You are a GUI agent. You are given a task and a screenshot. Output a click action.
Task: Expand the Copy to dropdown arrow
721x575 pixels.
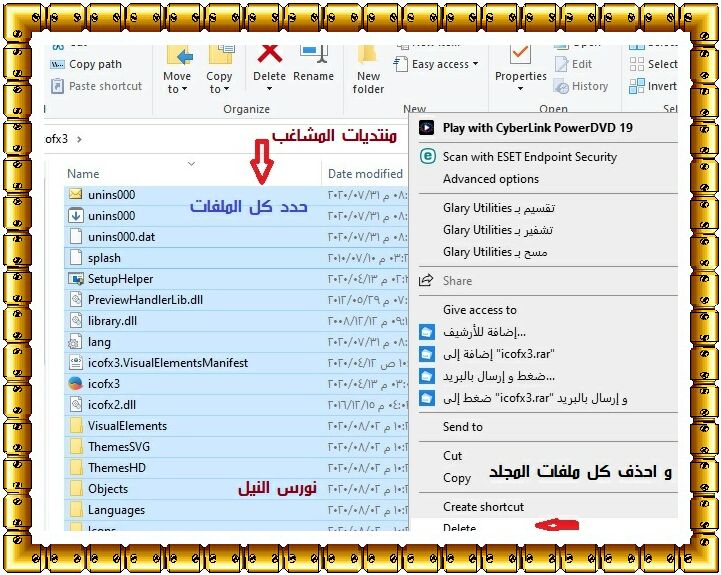(227, 90)
